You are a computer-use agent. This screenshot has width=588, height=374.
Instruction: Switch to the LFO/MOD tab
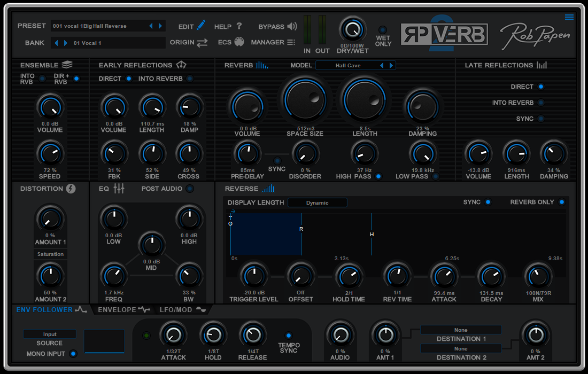(x=183, y=309)
